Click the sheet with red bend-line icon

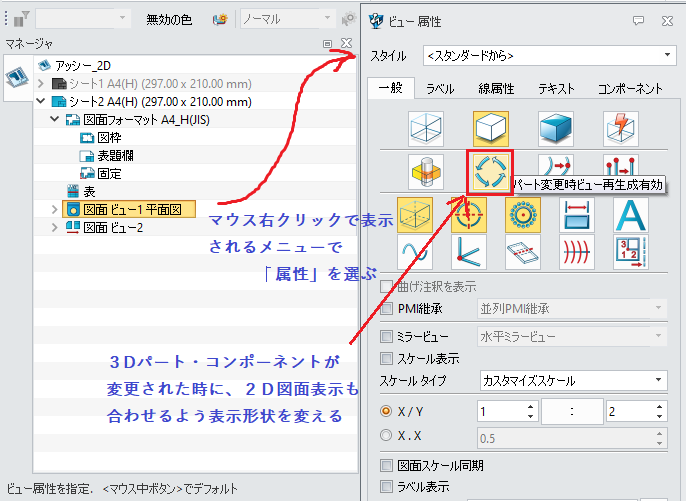pos(523,252)
